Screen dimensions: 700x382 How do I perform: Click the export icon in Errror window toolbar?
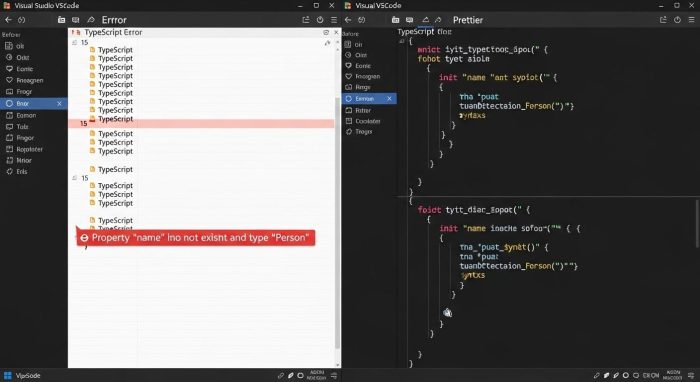click(306, 20)
